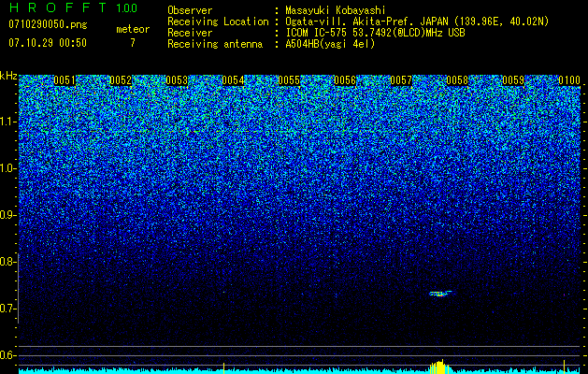Click the A504HB(yagi 4el) antenna text
Screen dimensions: 588x374
click(330, 44)
